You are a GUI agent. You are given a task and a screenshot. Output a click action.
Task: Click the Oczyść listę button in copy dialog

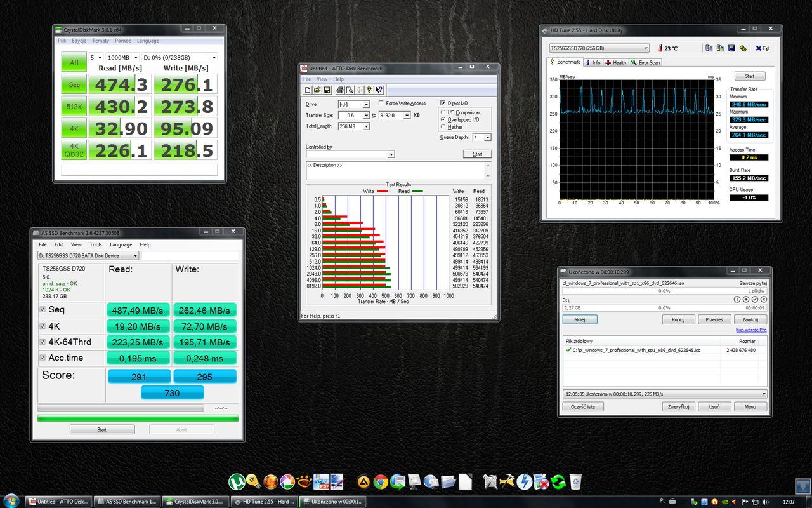click(x=582, y=406)
